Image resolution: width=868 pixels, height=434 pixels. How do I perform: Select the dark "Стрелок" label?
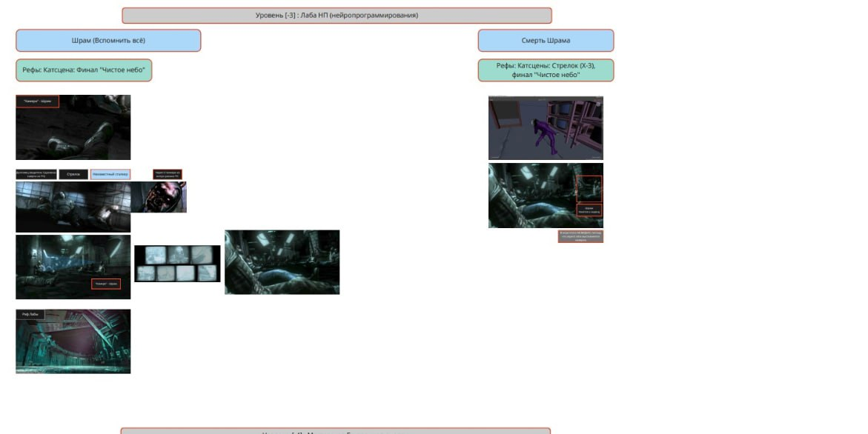[73, 174]
